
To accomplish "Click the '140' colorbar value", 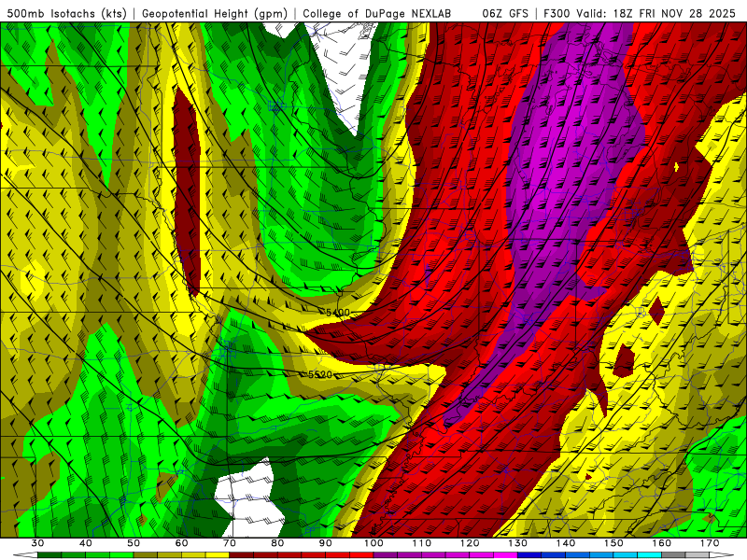I will 566,543.
